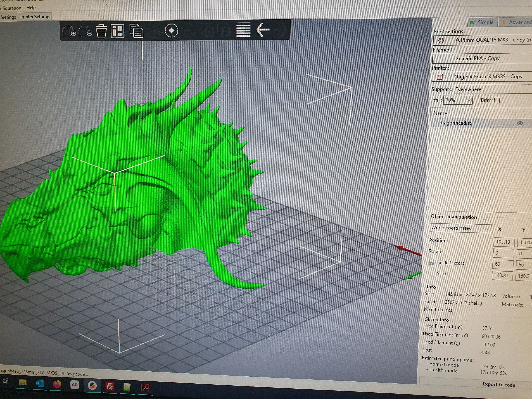Open the Supports dropdown
This screenshot has height=399, width=532.
pos(493,89)
